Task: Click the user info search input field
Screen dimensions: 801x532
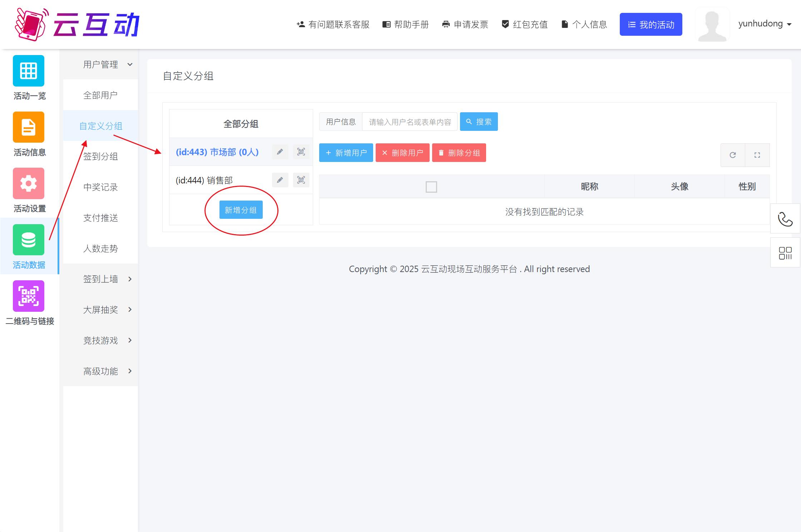Action: point(410,122)
